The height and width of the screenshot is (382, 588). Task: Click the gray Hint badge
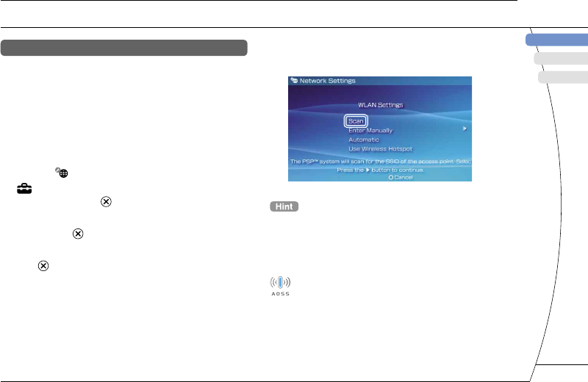tap(284, 206)
